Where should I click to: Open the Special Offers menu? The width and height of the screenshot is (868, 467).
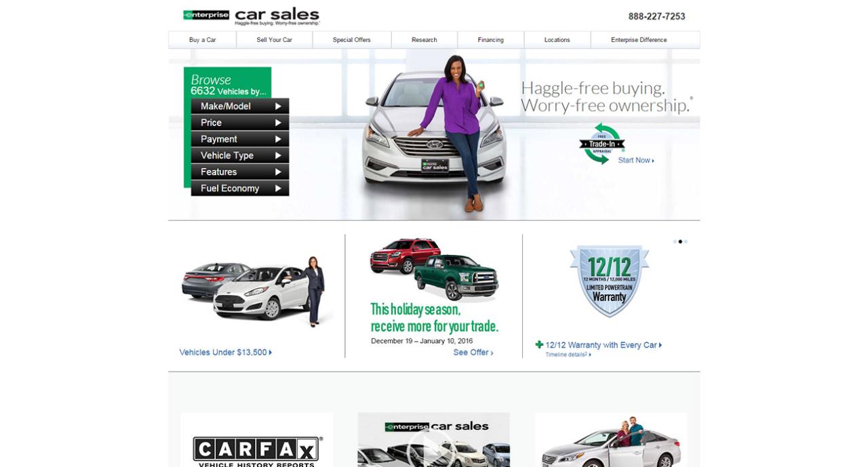tap(352, 39)
